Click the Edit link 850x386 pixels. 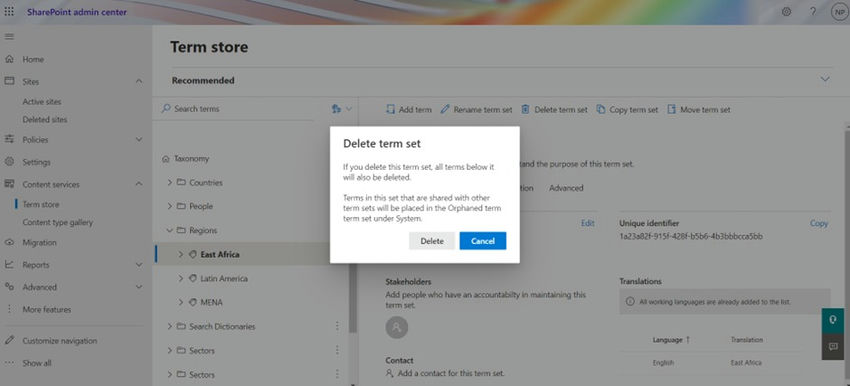click(x=588, y=223)
